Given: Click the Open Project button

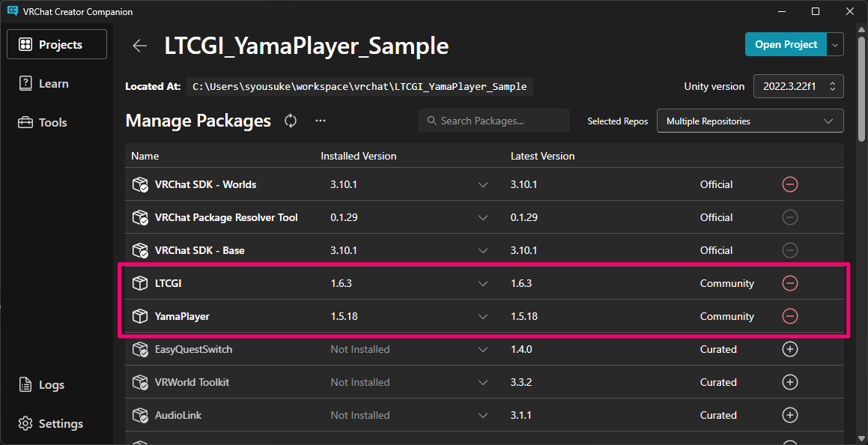Looking at the screenshot, I should (x=786, y=44).
